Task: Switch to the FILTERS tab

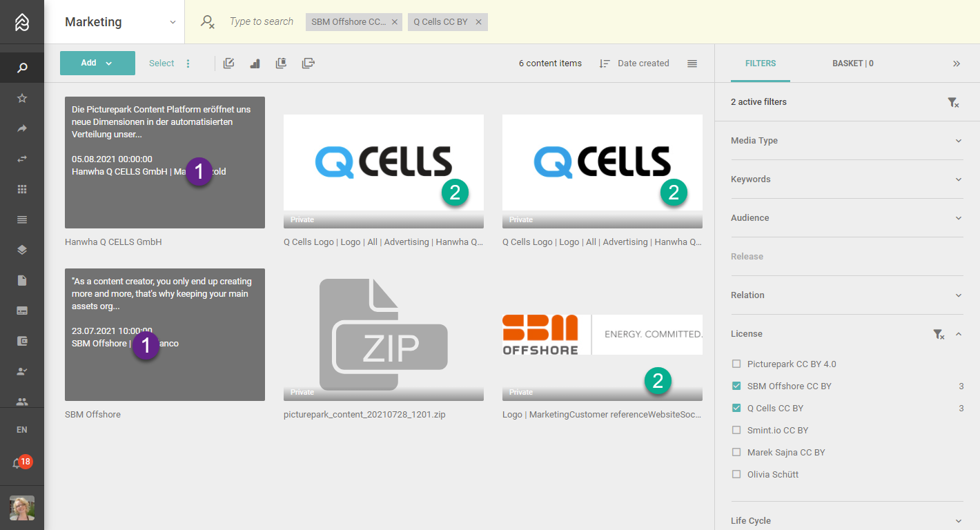Action: (x=761, y=63)
